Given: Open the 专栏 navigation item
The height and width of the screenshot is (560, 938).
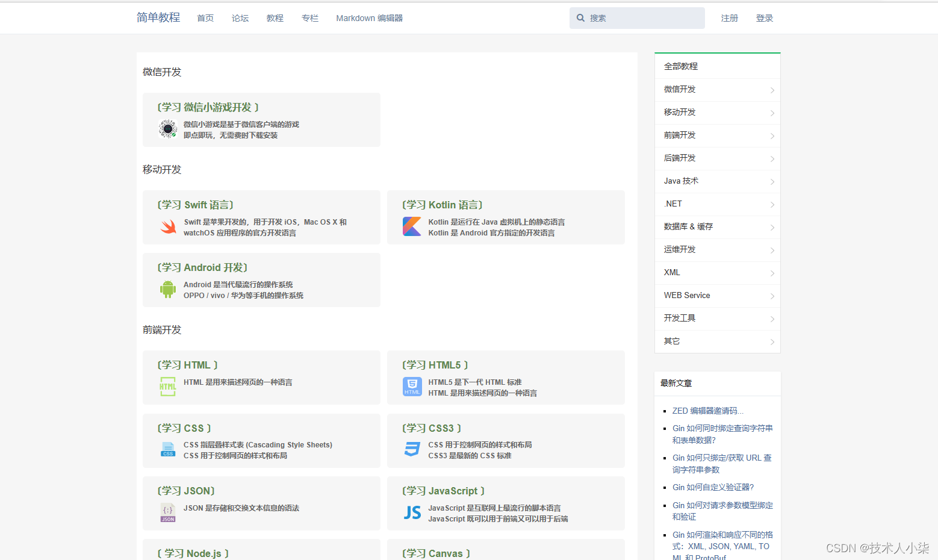Looking at the screenshot, I should (310, 18).
